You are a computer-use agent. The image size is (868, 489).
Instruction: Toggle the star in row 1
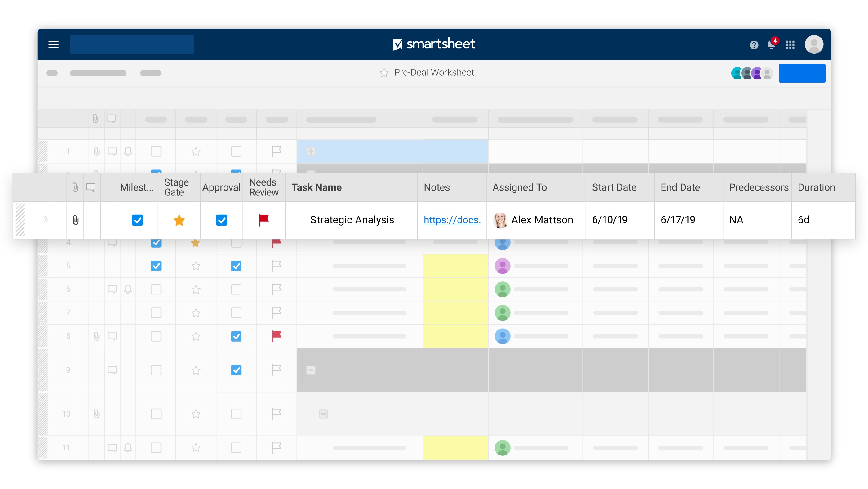(196, 151)
